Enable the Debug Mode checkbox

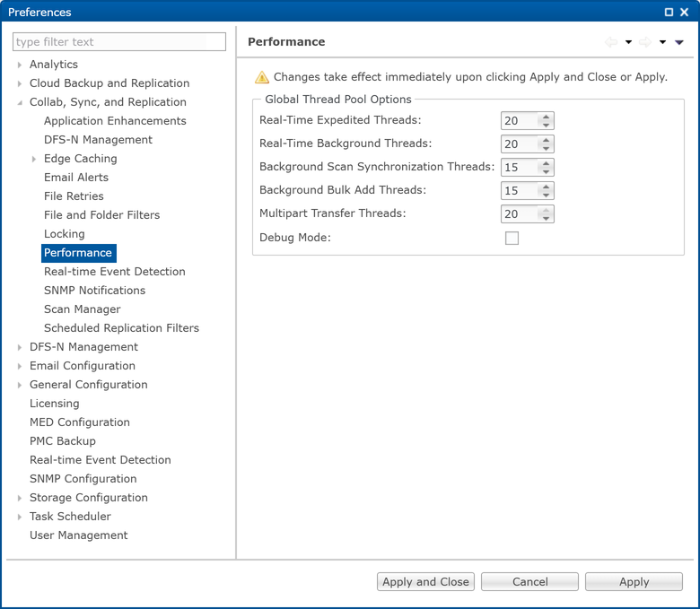click(512, 238)
